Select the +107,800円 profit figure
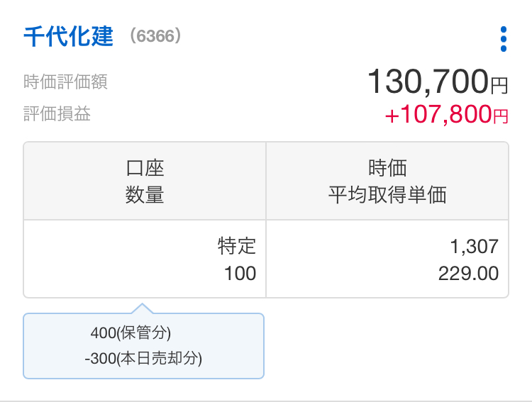Screen dimensions: 532x402 pos(438,115)
